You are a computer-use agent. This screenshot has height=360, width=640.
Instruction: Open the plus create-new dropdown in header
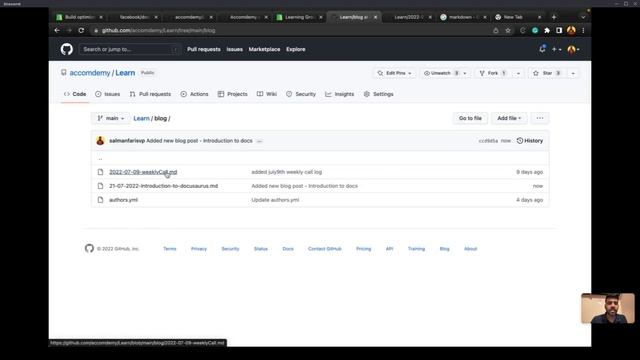point(556,49)
